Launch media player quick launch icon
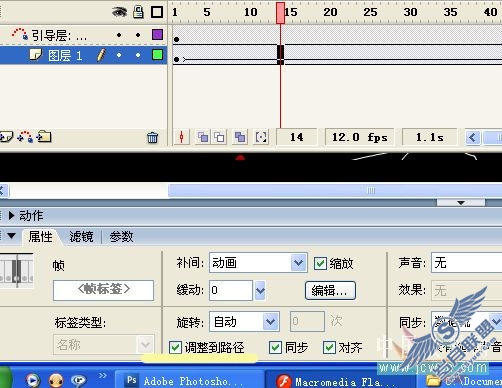This screenshot has width=502, height=388. click(33, 380)
